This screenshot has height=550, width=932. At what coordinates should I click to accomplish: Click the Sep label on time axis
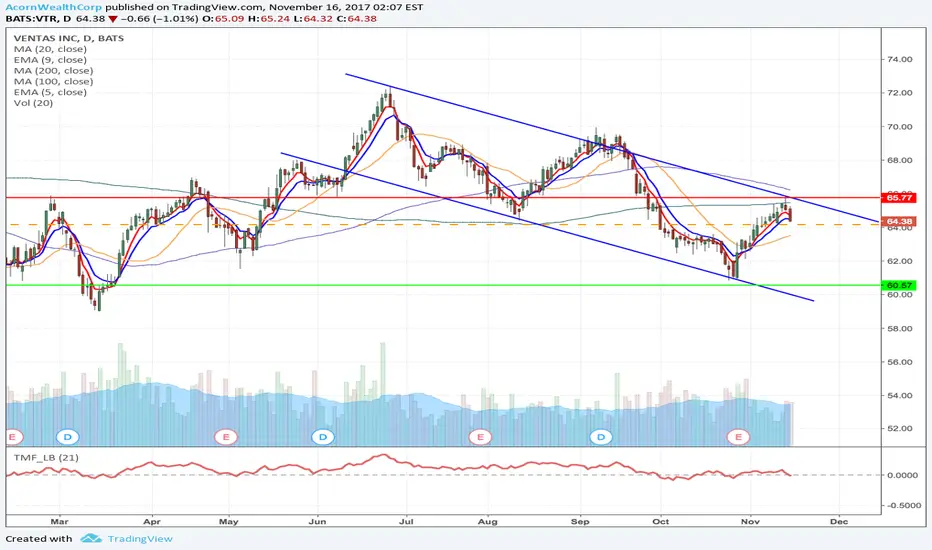580,521
